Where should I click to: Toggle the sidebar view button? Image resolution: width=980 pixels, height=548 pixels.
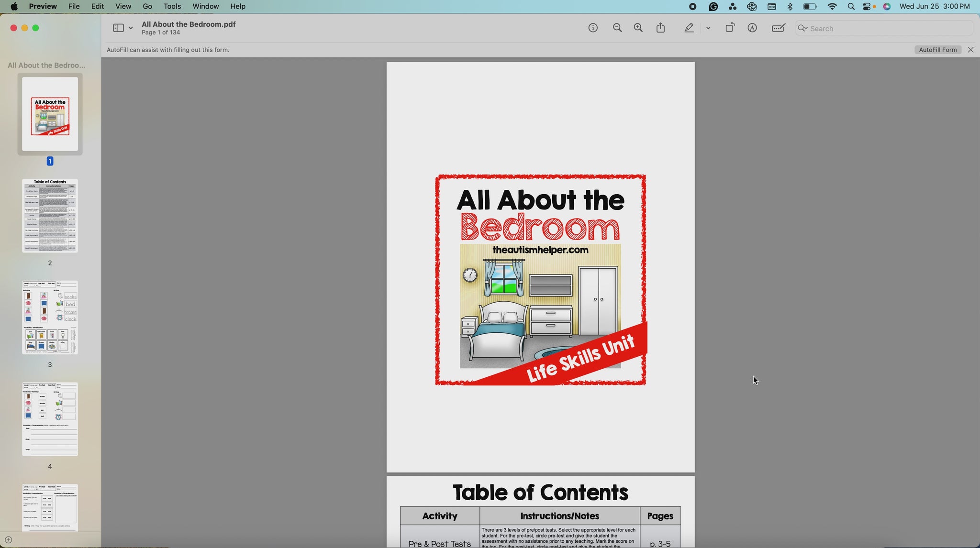pyautogui.click(x=118, y=28)
